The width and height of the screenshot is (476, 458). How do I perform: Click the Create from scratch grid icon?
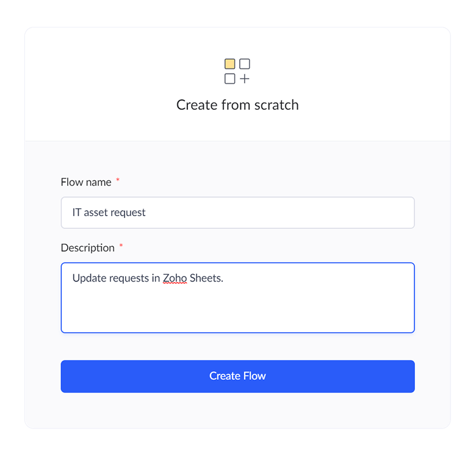pyautogui.click(x=237, y=71)
